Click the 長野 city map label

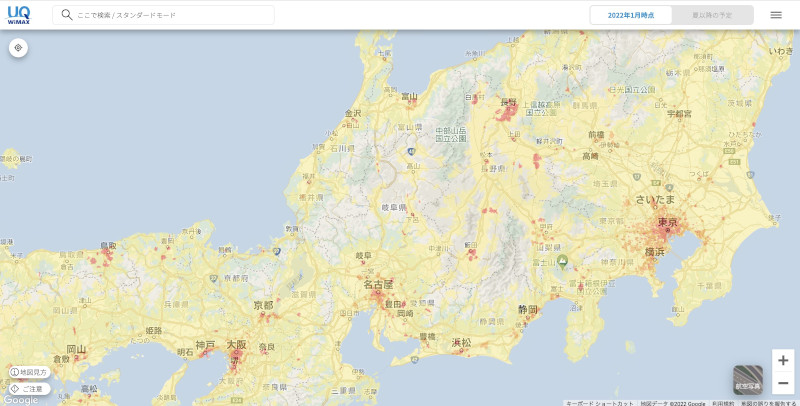[509, 103]
